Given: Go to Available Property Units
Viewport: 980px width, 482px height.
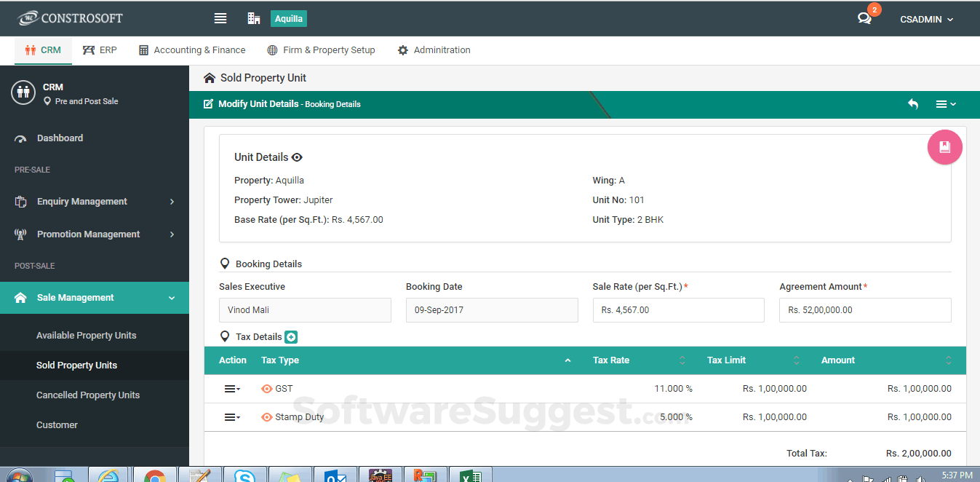Looking at the screenshot, I should (86, 335).
